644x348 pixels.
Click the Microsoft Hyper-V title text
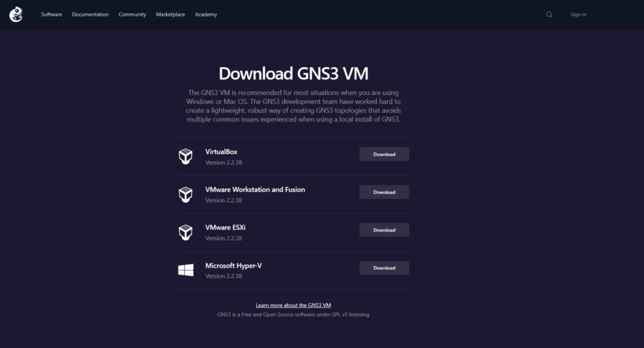pyautogui.click(x=234, y=266)
